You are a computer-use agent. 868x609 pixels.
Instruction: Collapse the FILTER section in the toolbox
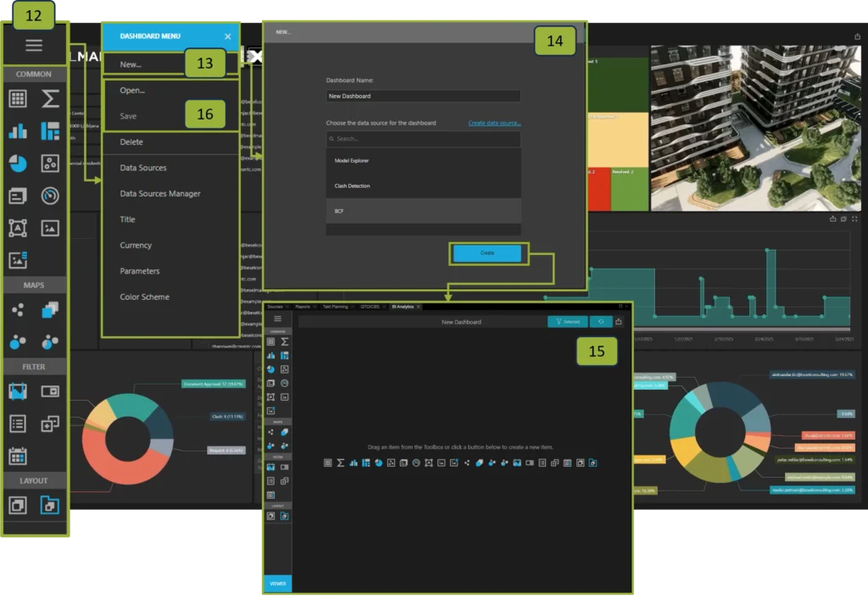[x=34, y=366]
